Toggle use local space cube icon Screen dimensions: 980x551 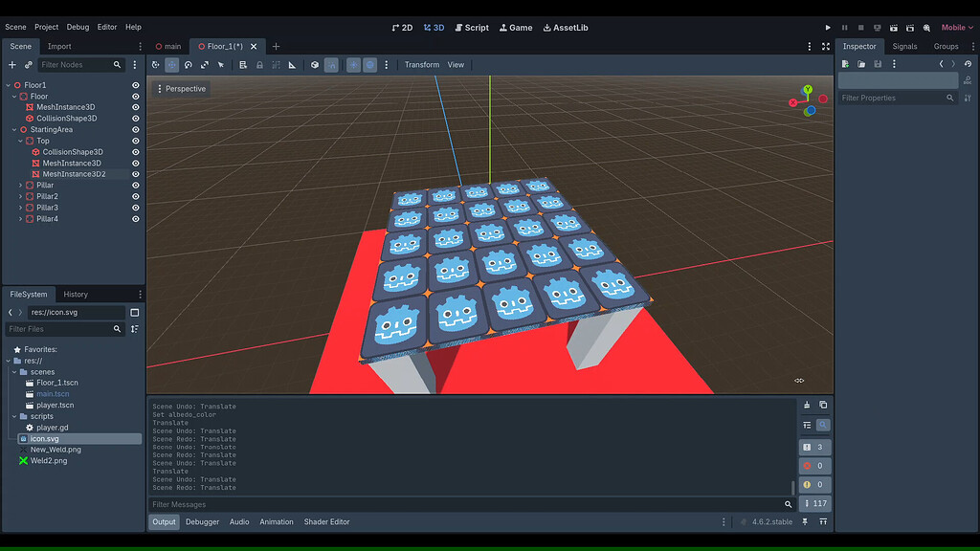(315, 65)
